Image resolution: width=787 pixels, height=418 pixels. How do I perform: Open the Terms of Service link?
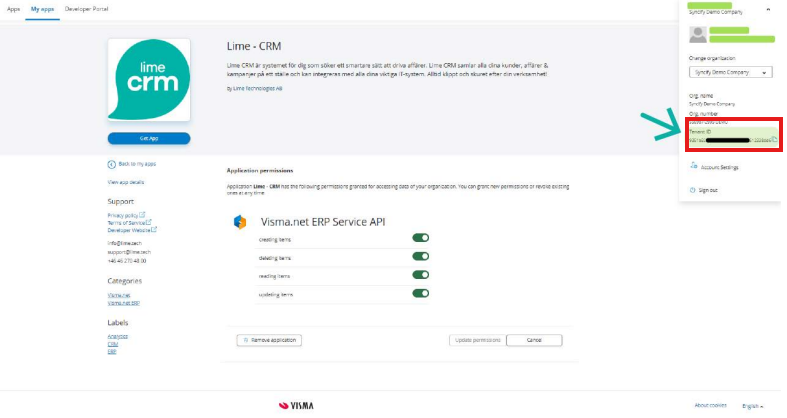[x=126, y=223]
